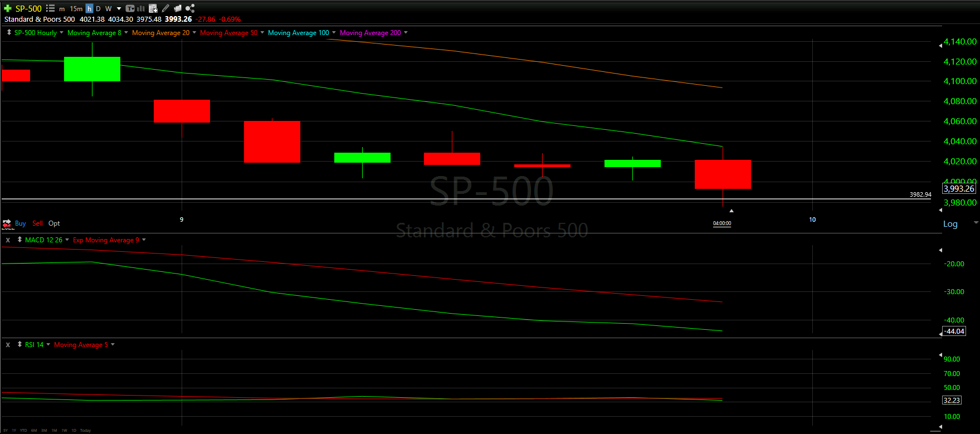The image size is (980, 434).
Task: Click the Standard & Poors 500 name text
Action: point(40,19)
